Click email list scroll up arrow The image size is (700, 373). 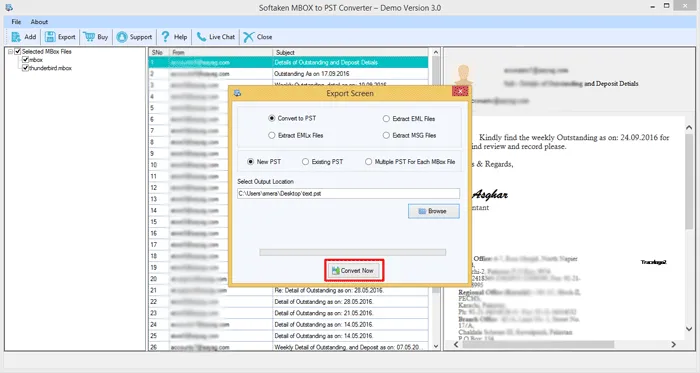point(436,52)
